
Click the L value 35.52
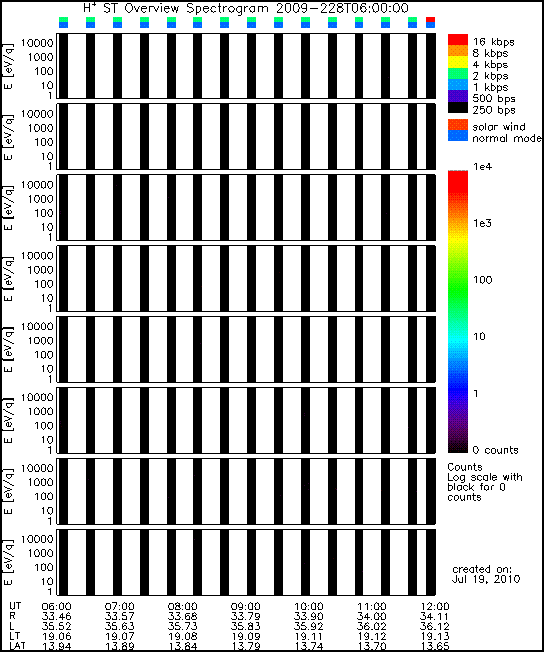[x=57, y=627]
